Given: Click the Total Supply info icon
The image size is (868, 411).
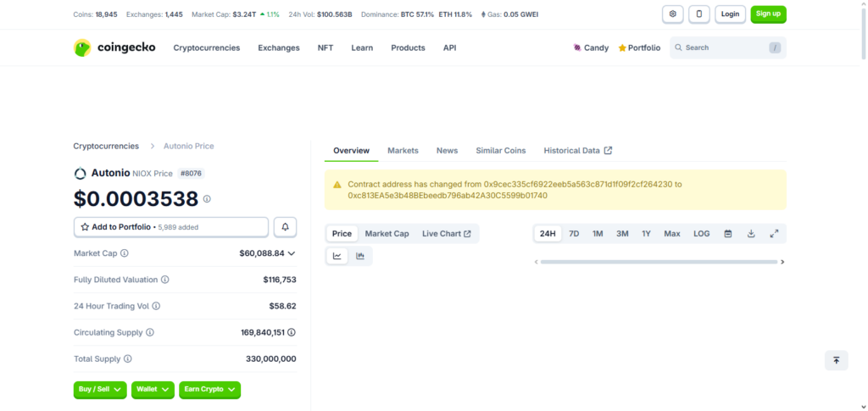Looking at the screenshot, I should 128,359.
